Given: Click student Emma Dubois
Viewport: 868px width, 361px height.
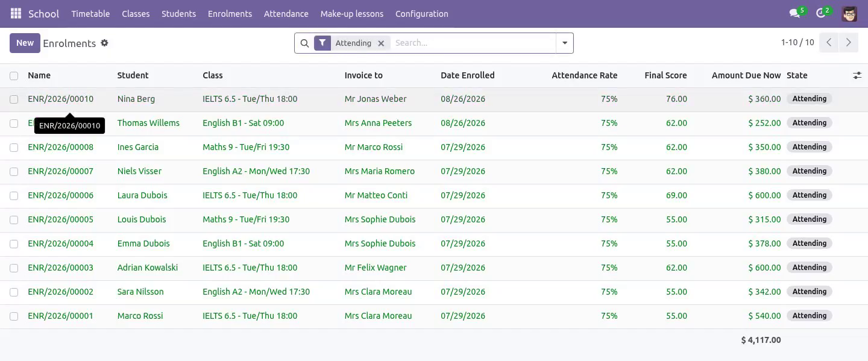Looking at the screenshot, I should pos(143,243).
